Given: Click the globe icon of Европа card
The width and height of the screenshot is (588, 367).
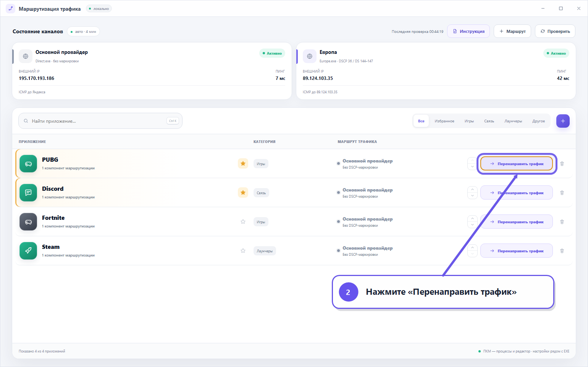Looking at the screenshot, I should coord(310,56).
